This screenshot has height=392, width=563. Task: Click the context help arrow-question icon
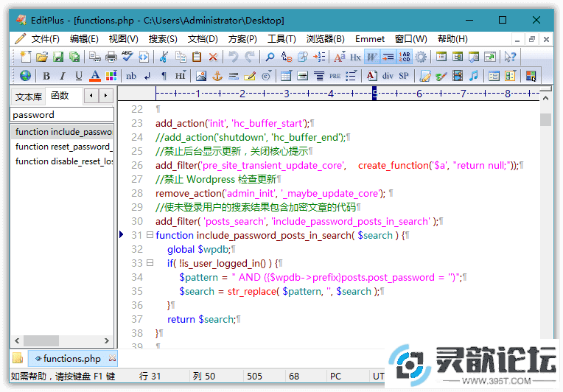click(x=510, y=57)
